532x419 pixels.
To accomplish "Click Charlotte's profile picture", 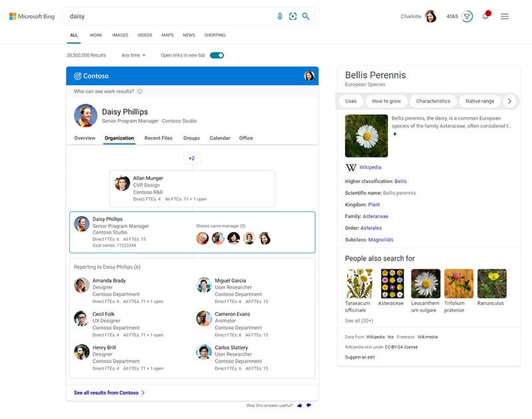I will (x=431, y=15).
